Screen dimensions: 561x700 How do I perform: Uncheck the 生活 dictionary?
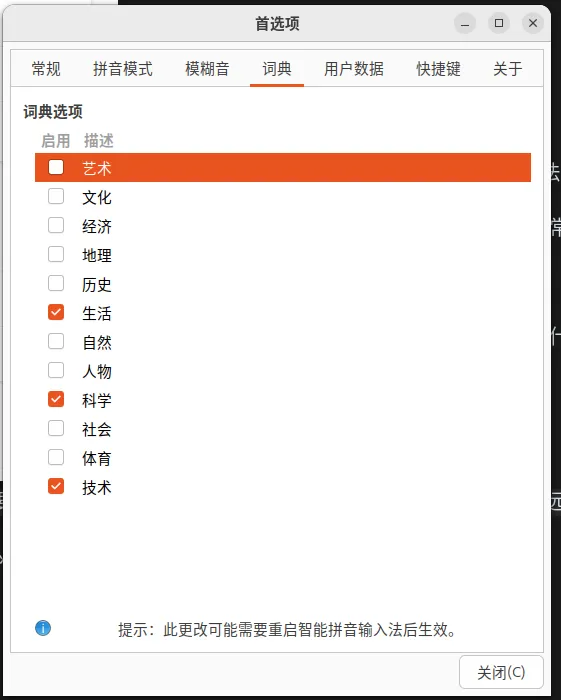56,312
